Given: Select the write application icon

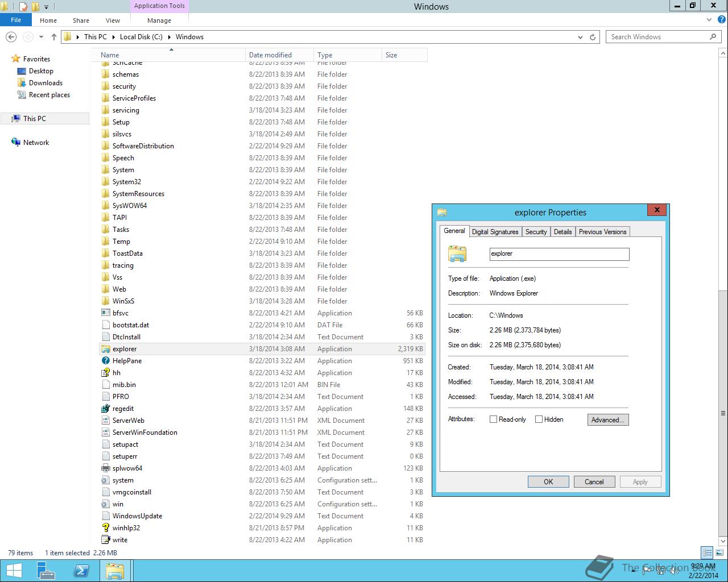Looking at the screenshot, I should pyautogui.click(x=105, y=540).
